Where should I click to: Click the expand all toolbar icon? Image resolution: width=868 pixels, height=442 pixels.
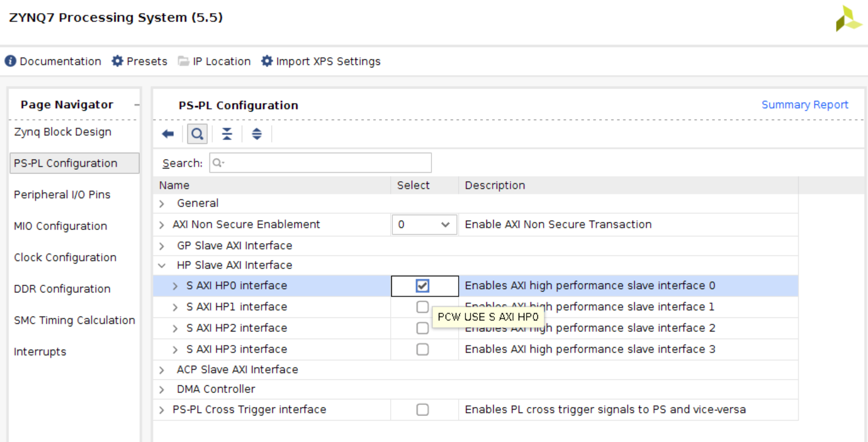[x=257, y=134]
